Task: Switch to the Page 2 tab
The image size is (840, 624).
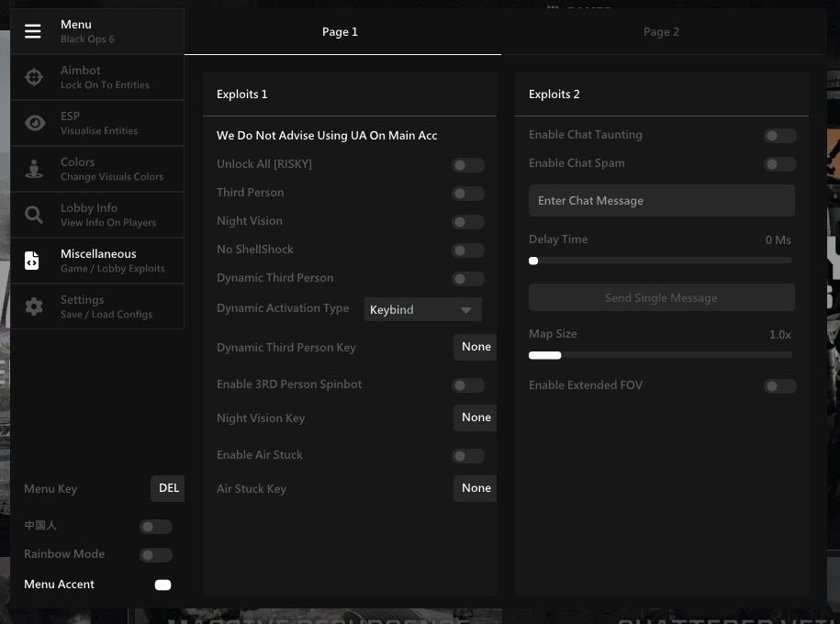Action: (661, 31)
